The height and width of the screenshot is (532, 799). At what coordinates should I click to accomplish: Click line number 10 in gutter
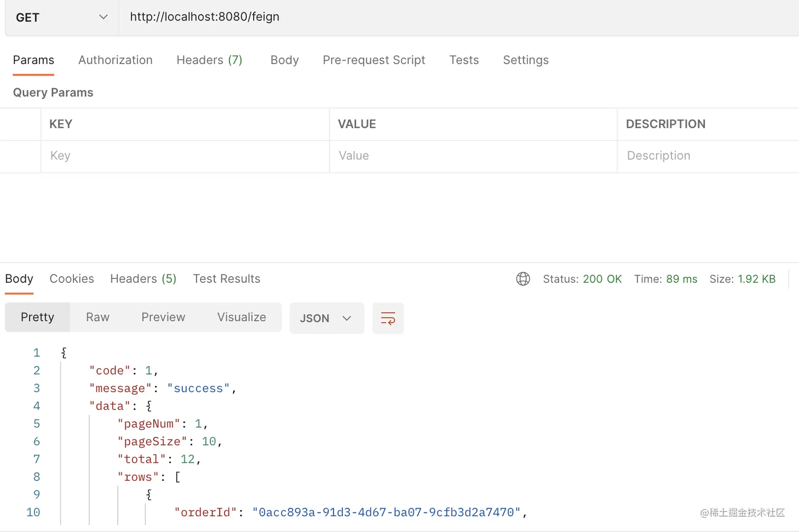pyautogui.click(x=33, y=512)
